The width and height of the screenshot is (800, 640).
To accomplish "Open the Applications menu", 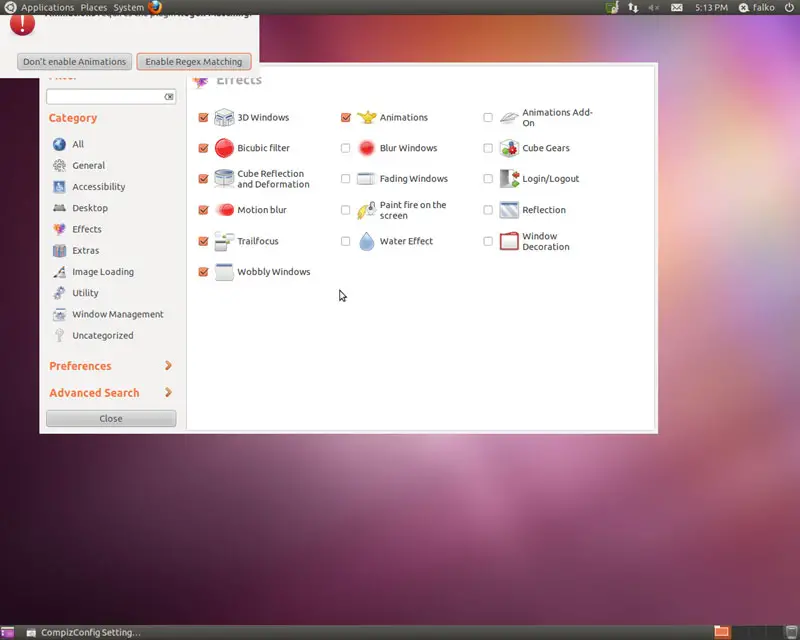I will [x=47, y=7].
